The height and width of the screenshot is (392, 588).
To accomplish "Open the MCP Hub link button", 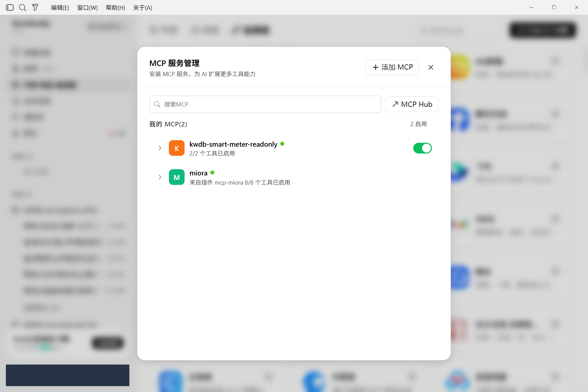I will [412, 104].
